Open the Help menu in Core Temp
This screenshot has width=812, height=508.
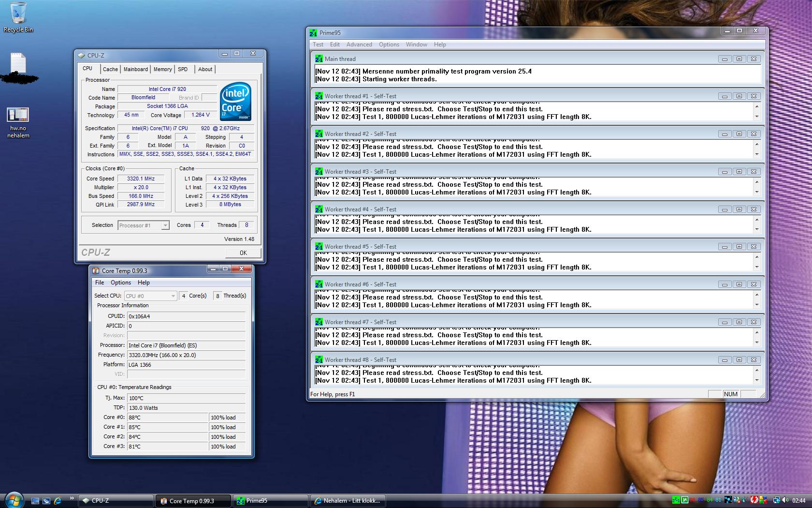click(144, 283)
